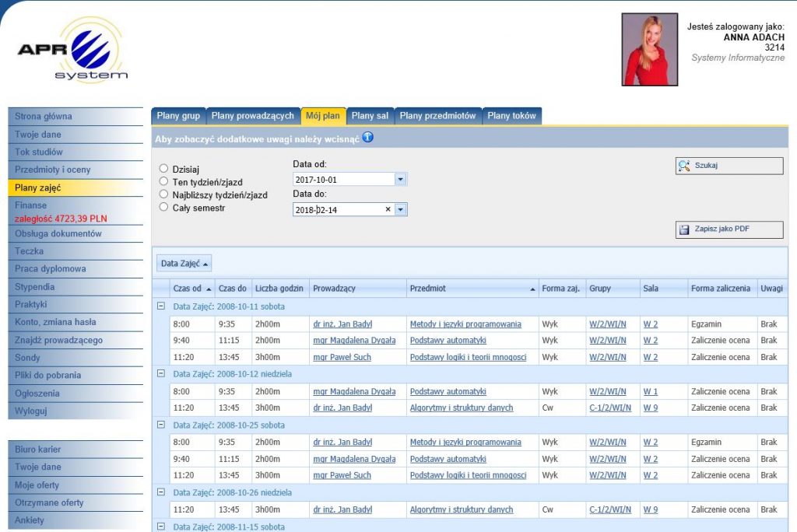Screen dimensions: 797x532
Task: Select Plany zajęć in the sidebar
Action: (x=75, y=187)
